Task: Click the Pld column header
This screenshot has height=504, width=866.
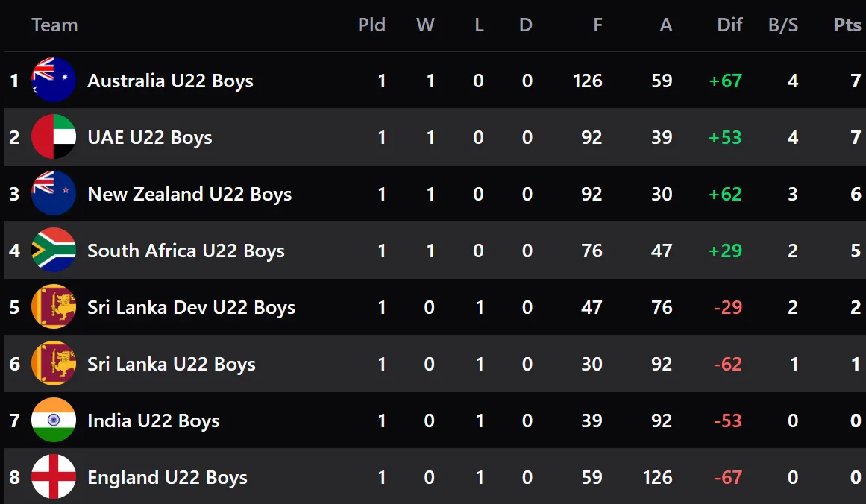Action: coord(371,25)
